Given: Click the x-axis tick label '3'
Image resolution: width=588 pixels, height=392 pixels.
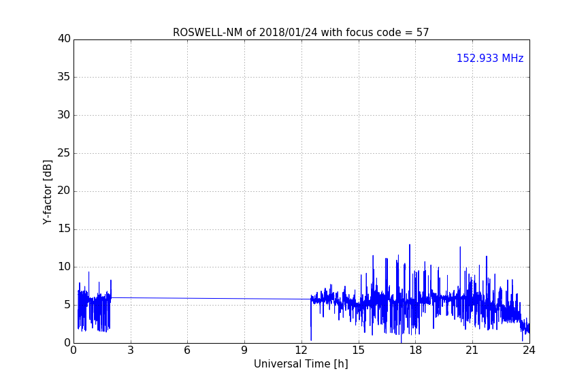Looking at the screenshot, I should pos(131,350).
